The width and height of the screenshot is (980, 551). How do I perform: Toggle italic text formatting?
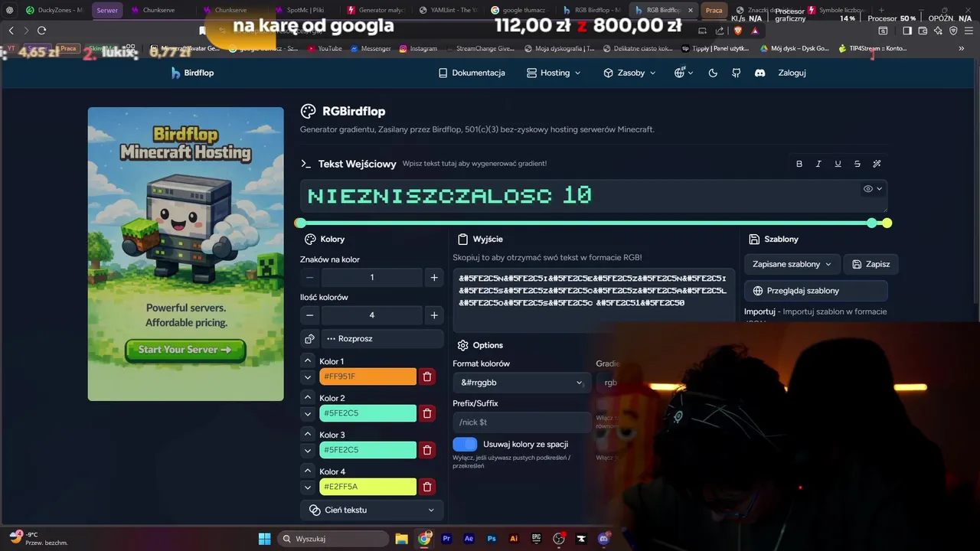(x=818, y=164)
